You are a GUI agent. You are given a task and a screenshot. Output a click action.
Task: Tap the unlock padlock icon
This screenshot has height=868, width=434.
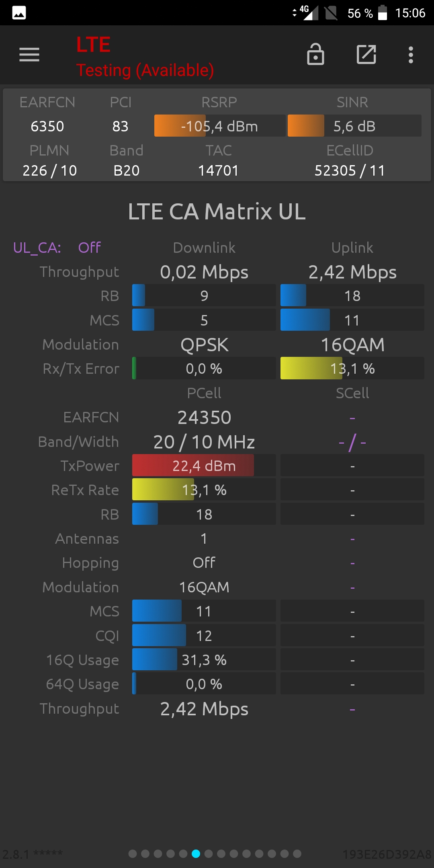click(x=315, y=54)
